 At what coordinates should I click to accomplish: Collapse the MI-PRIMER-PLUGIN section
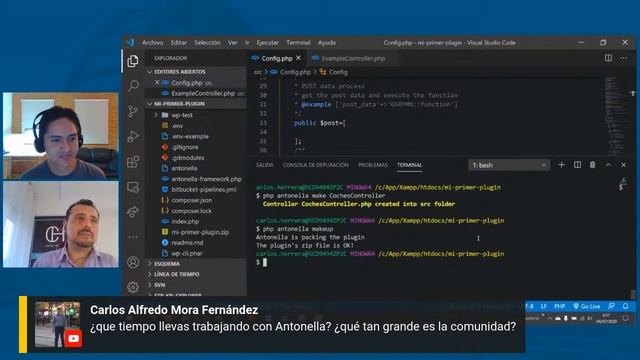196,104
